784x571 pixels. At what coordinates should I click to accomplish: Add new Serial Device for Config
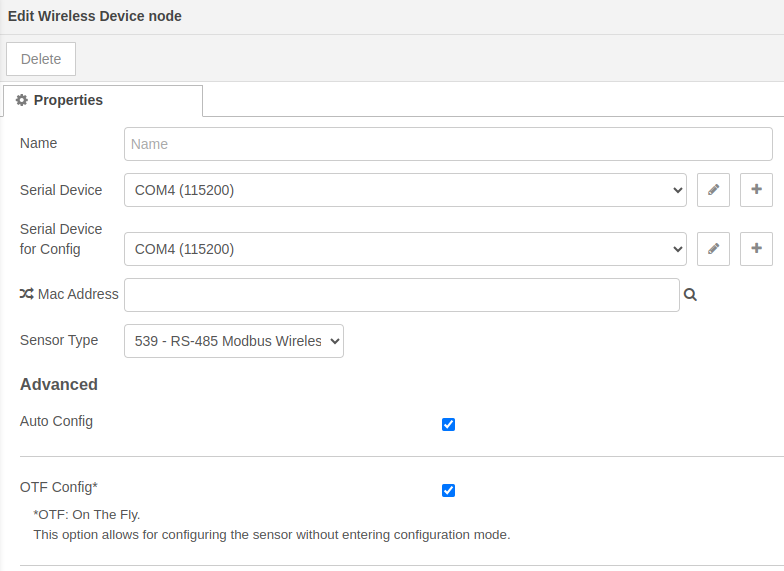click(756, 249)
